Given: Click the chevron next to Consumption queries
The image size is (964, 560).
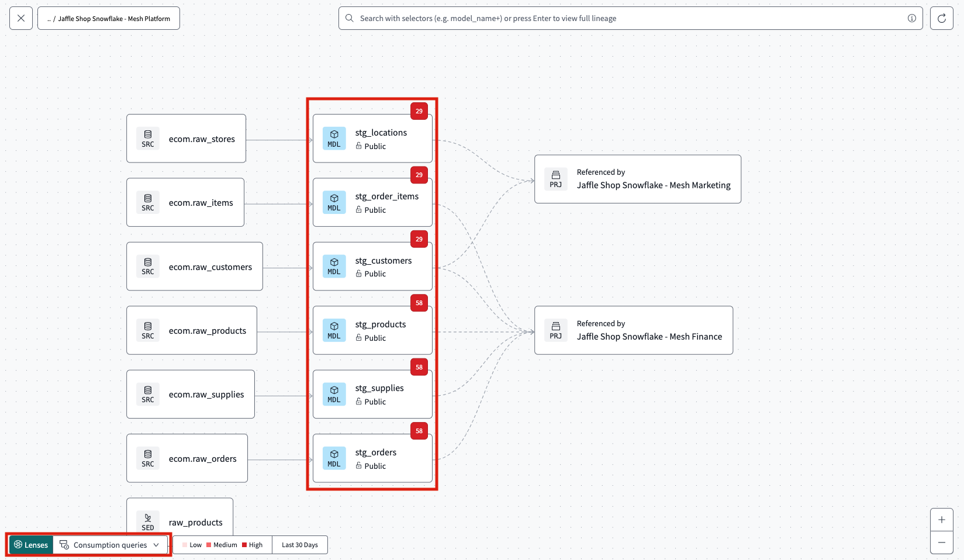Looking at the screenshot, I should (156, 544).
